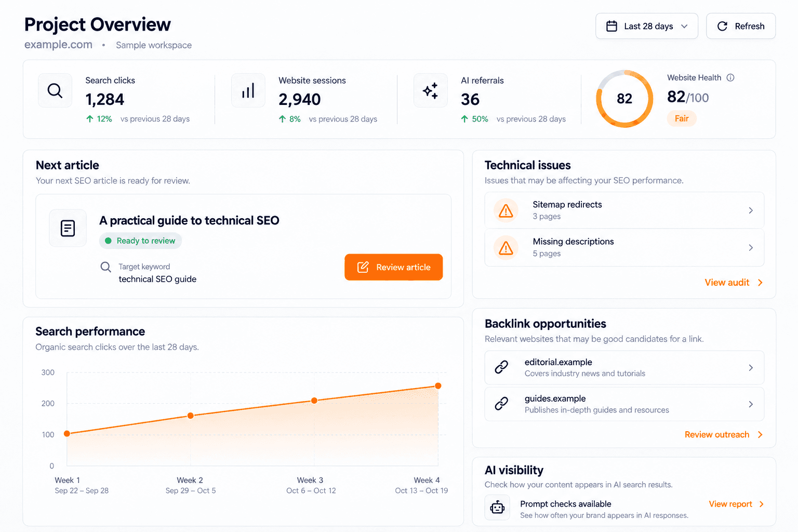This screenshot has height=532, width=798.
Task: Expand the Missing descriptions row chevron
Action: [x=751, y=248]
